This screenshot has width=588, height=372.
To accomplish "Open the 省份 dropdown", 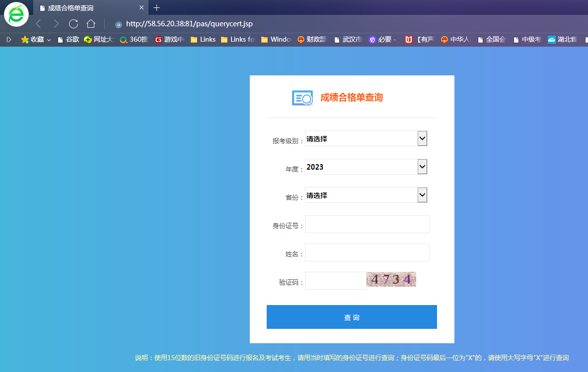I will (366, 195).
